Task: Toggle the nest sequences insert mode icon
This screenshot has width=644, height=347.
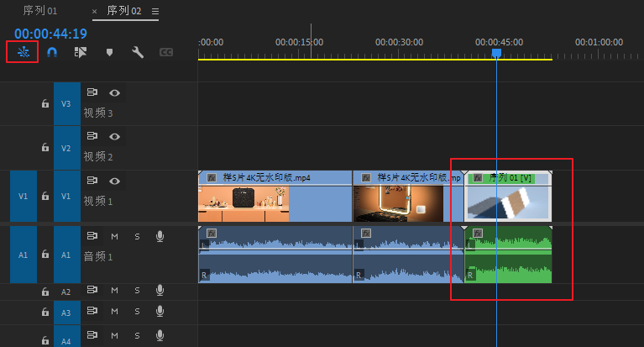Action: click(22, 52)
